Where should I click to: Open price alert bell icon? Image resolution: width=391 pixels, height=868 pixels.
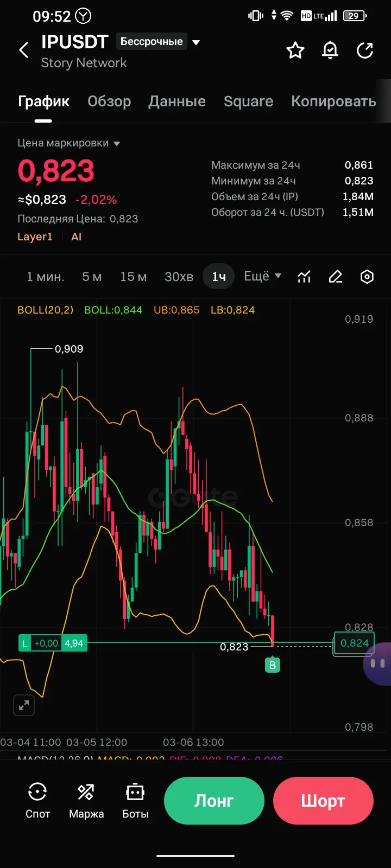330,50
